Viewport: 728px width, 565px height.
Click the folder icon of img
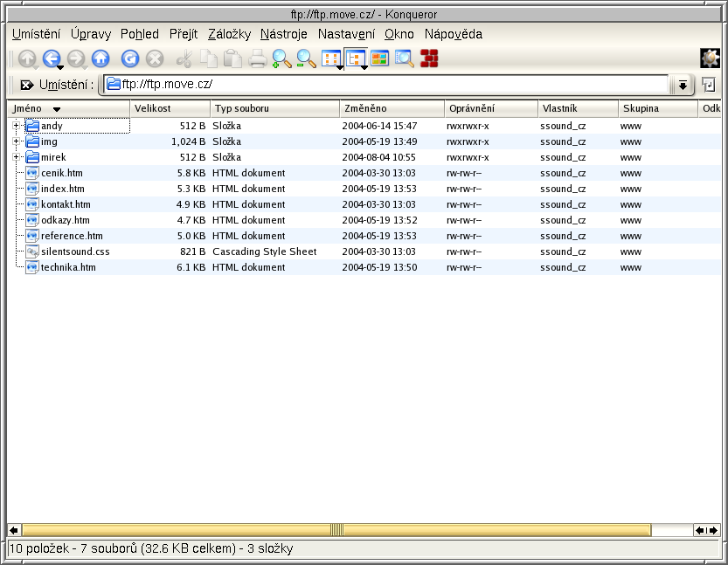(32, 141)
